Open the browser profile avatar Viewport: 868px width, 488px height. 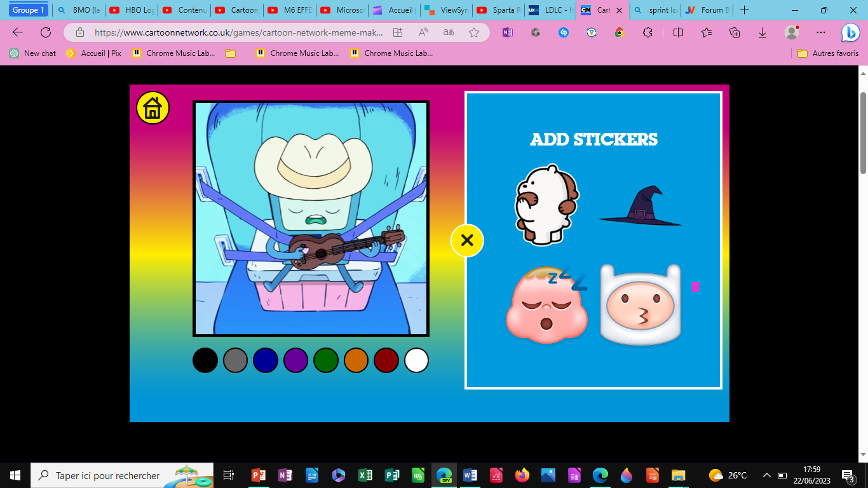792,32
